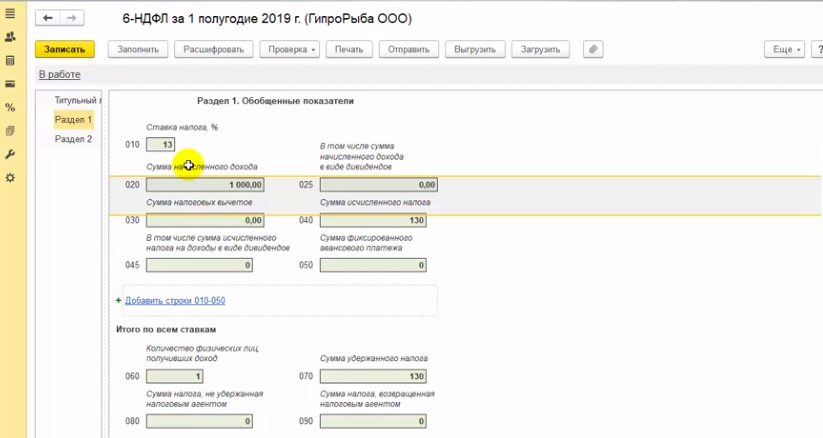Viewport: 823px width, 438px height.
Task: Expand the Проверка dropdown
Action: click(x=289, y=49)
